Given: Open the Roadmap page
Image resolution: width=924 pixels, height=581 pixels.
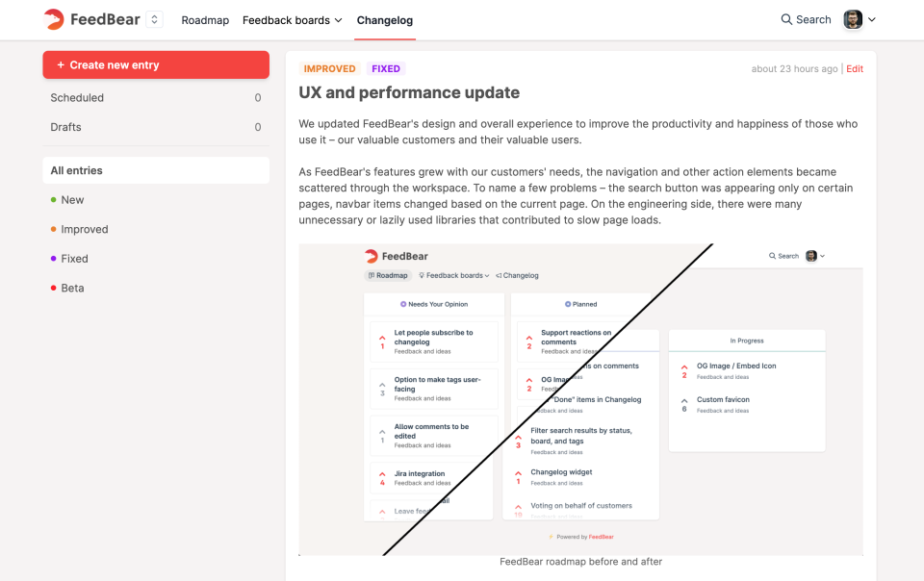Looking at the screenshot, I should (x=205, y=20).
